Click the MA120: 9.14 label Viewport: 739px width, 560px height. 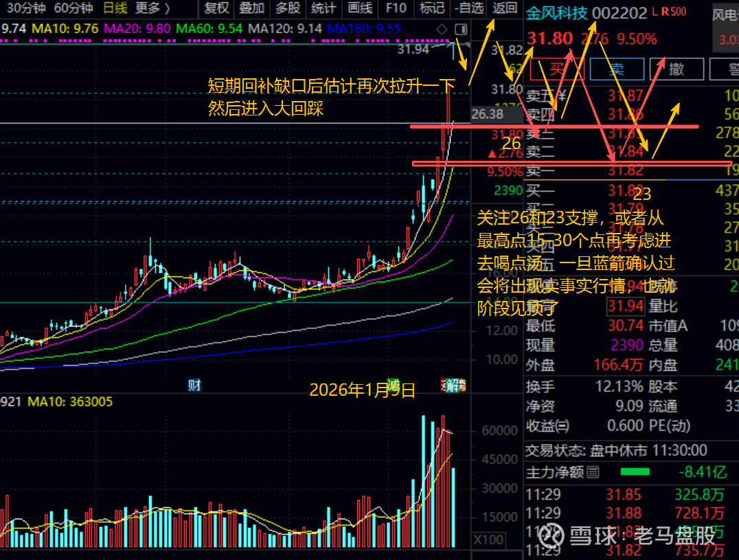(284, 29)
